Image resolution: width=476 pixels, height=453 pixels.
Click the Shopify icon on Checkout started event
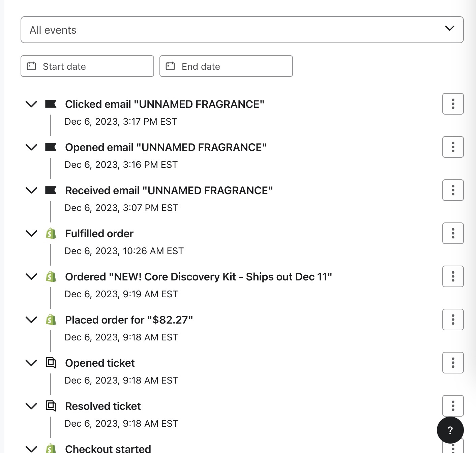point(51,449)
